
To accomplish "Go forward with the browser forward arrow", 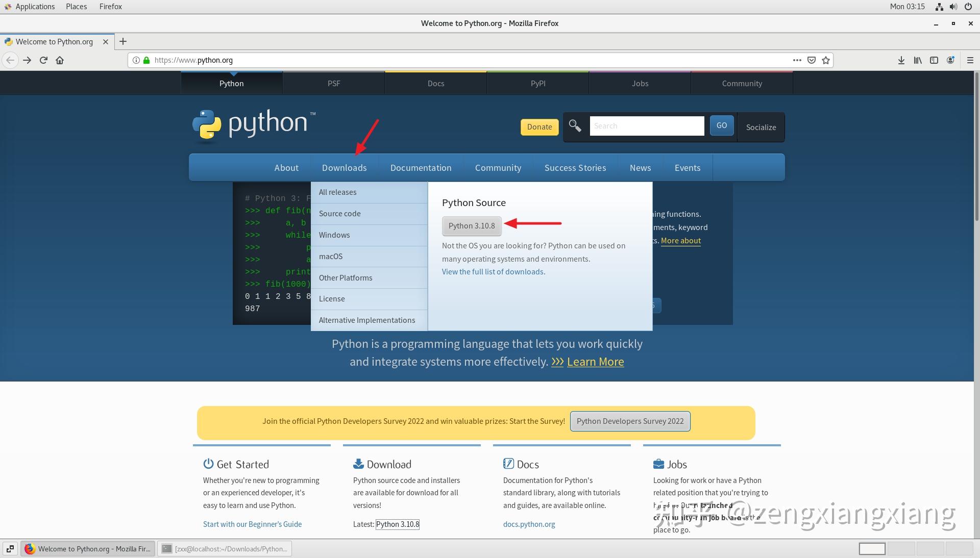I will coord(27,60).
